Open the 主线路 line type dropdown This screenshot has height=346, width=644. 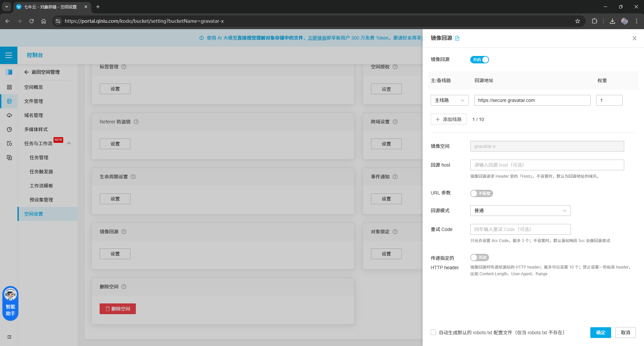449,100
